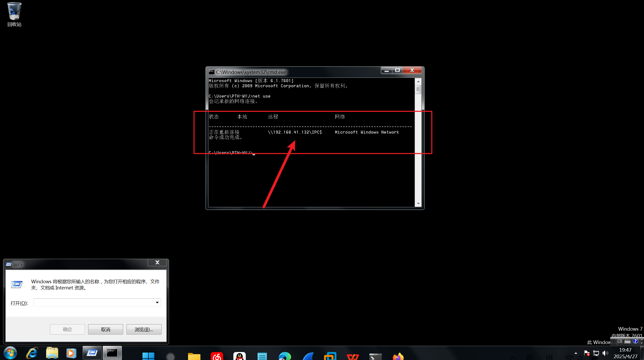Click the cmd scrollbar down arrow
The height and width of the screenshot is (360, 644).
click(x=418, y=204)
